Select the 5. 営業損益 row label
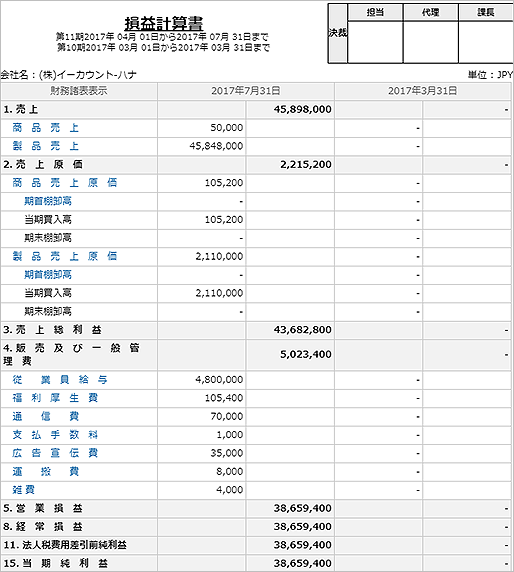 43,508
